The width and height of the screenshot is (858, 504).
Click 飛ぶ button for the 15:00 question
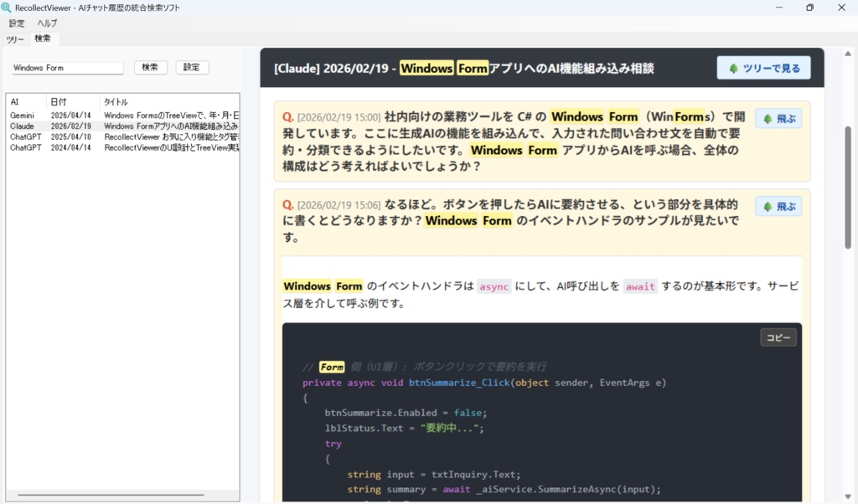pyautogui.click(x=778, y=119)
